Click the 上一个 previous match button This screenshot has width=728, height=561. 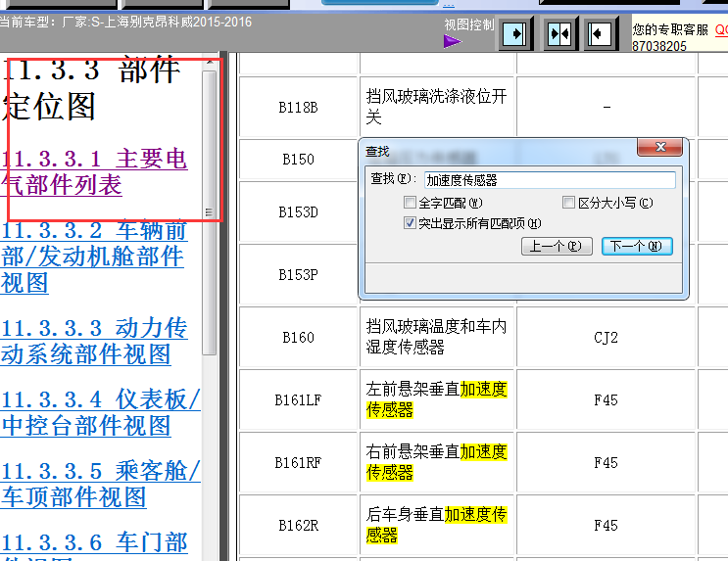point(555,246)
